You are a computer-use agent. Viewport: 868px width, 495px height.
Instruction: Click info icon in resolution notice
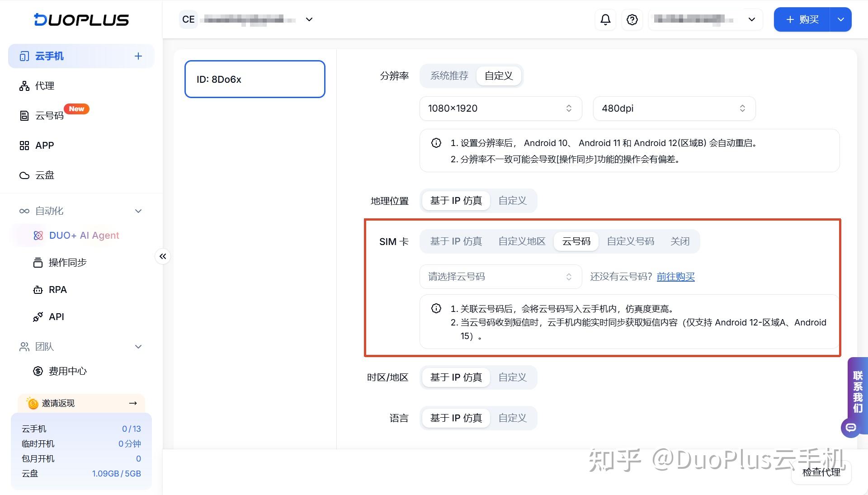pos(436,143)
